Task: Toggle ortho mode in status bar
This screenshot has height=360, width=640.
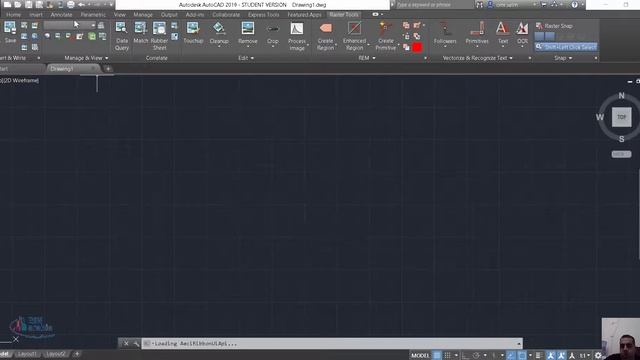Action: click(x=466, y=356)
